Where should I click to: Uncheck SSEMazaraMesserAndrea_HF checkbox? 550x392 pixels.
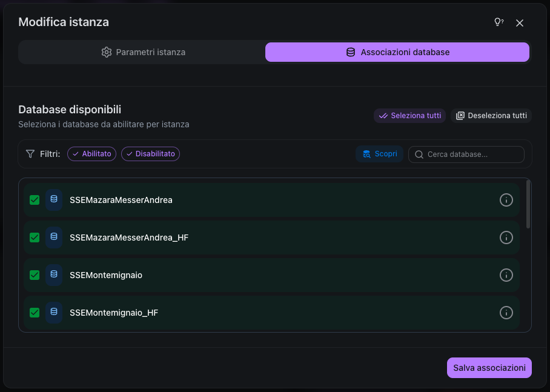35,238
